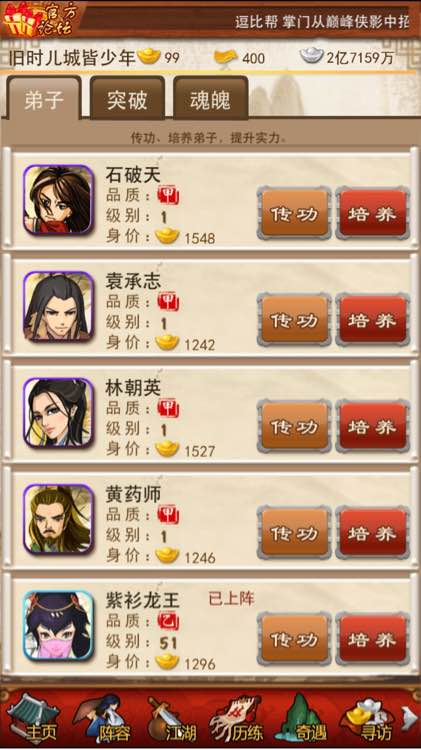Image resolution: width=421 pixels, height=750 pixels.
Task: Click 传功 for 林朝英
Action: pyautogui.click(x=294, y=426)
